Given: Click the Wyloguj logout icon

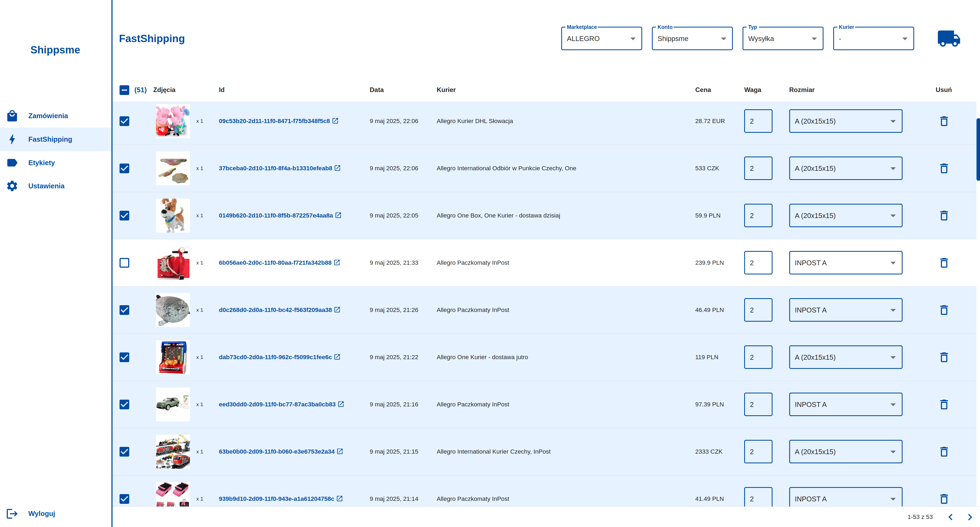Looking at the screenshot, I should pos(12,513).
